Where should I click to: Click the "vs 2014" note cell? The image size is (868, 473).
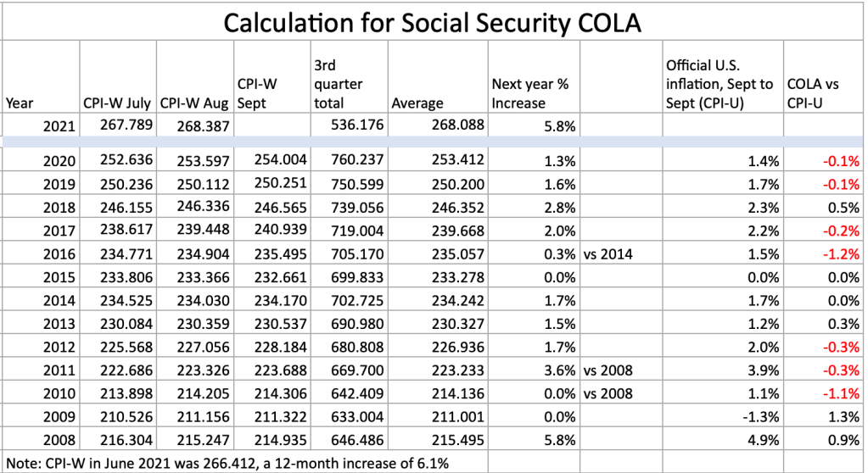[609, 254]
